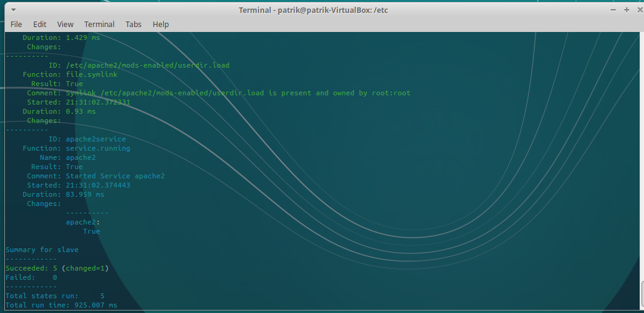Image resolution: width=644 pixels, height=313 pixels.
Task: Open the View menu
Action: pyautogui.click(x=65, y=24)
